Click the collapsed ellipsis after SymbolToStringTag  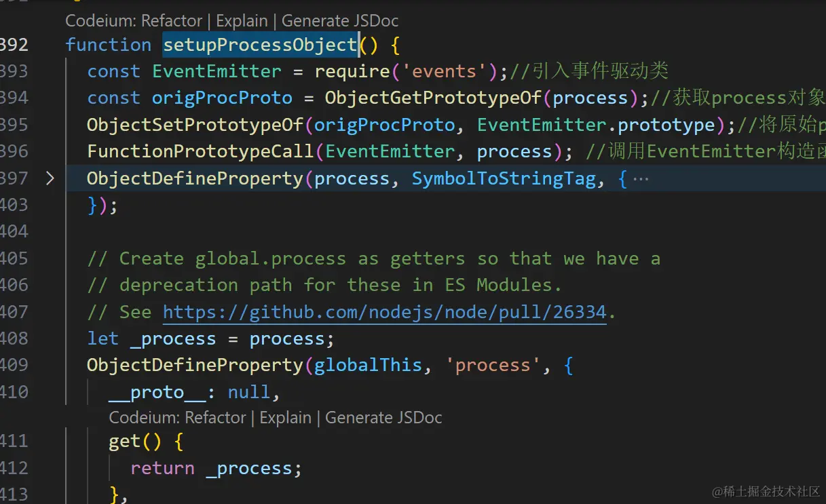click(x=640, y=179)
